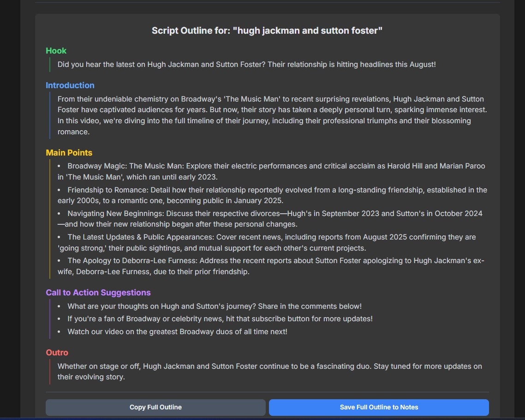This screenshot has width=525, height=420.
Task: Click the Copy Full Outline button
Action: pyautogui.click(x=155, y=407)
